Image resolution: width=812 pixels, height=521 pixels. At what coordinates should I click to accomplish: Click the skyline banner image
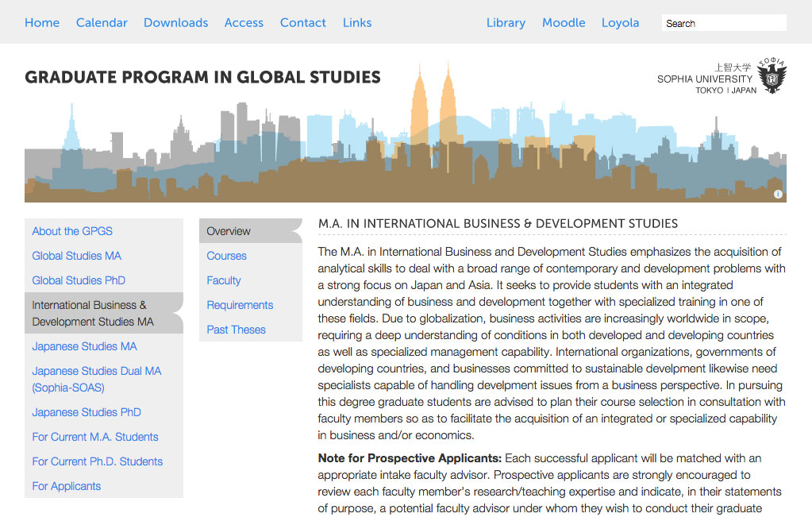click(x=406, y=132)
